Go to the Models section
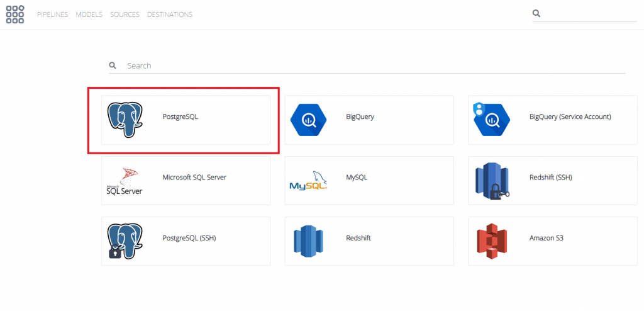 point(89,14)
